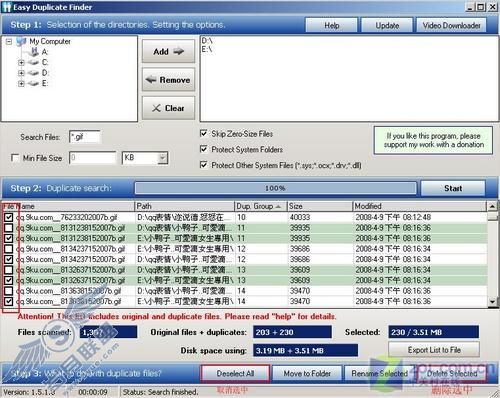Enable Min File Size checkbox
This screenshot has width=500, height=398.
[x=15, y=158]
